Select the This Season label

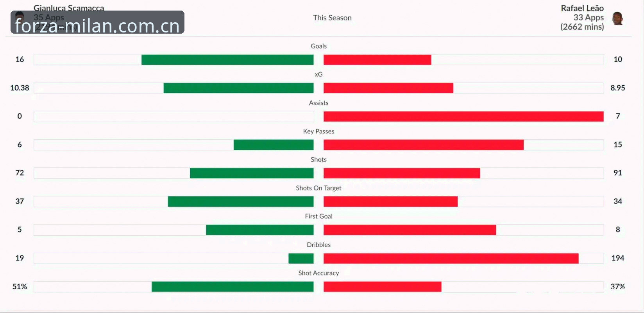tap(332, 18)
